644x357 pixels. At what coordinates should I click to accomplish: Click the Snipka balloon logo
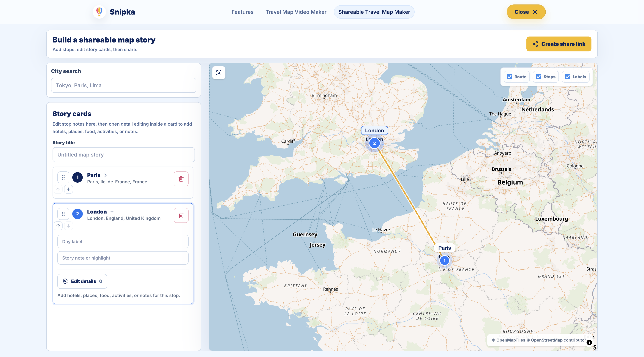[99, 12]
